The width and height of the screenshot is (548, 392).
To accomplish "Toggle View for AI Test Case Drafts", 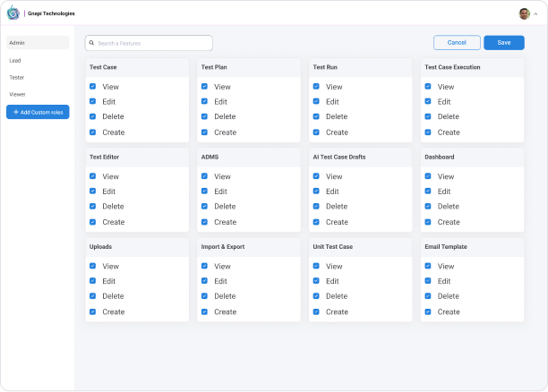I will click(316, 176).
